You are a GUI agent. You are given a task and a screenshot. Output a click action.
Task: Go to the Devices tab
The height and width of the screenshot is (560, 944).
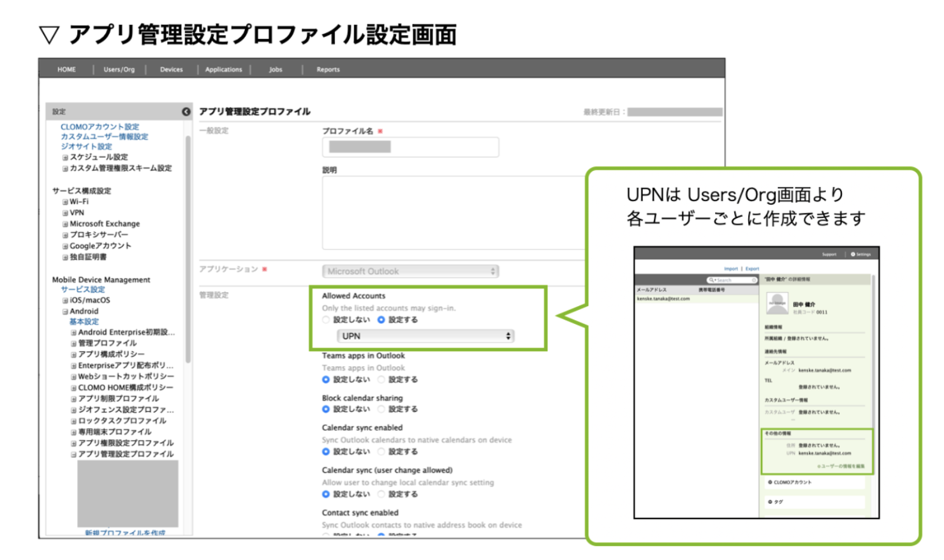click(171, 70)
